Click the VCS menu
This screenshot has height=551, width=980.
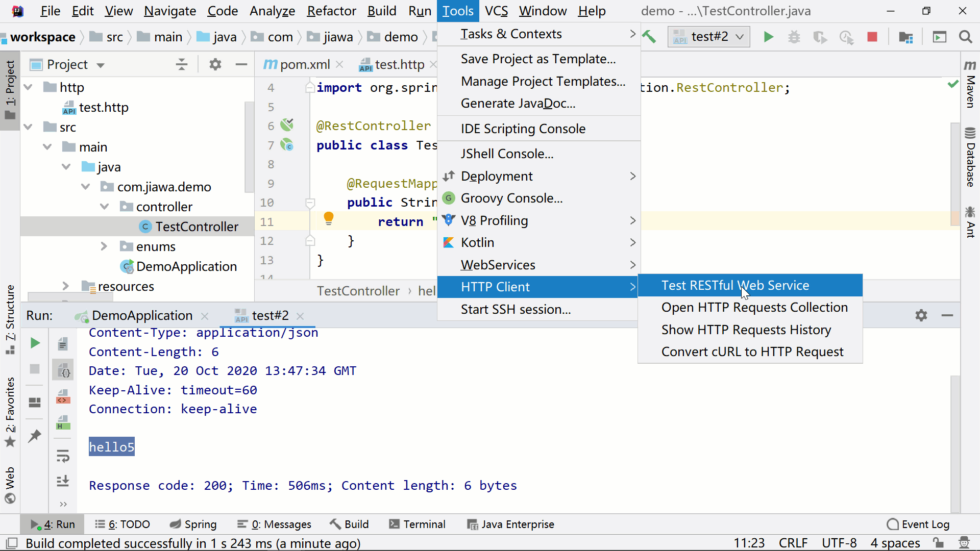click(x=496, y=11)
